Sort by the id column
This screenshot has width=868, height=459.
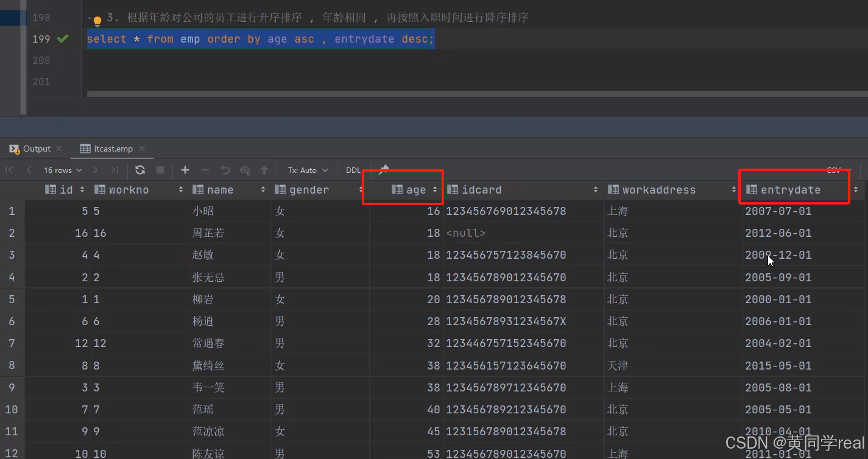(82, 190)
